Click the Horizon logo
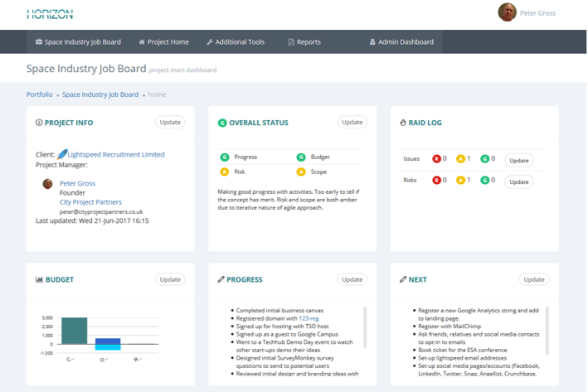Image resolution: width=588 pixels, height=392 pixels. point(50,15)
